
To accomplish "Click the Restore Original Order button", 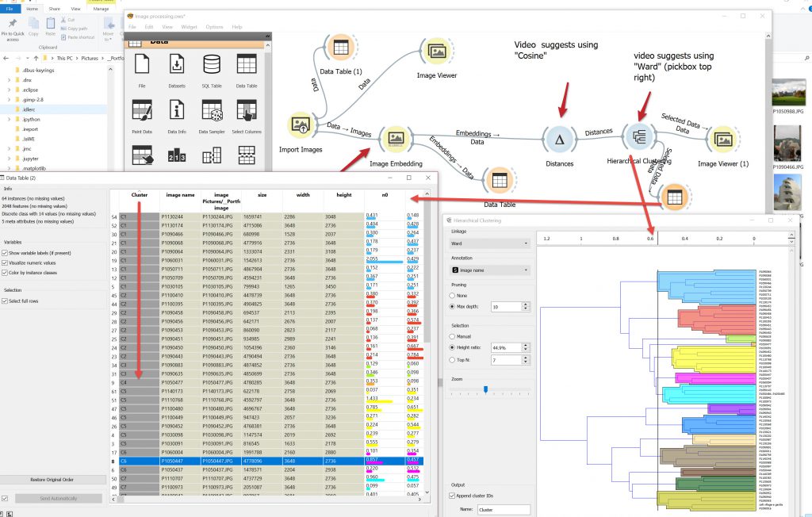I will coord(52,479).
